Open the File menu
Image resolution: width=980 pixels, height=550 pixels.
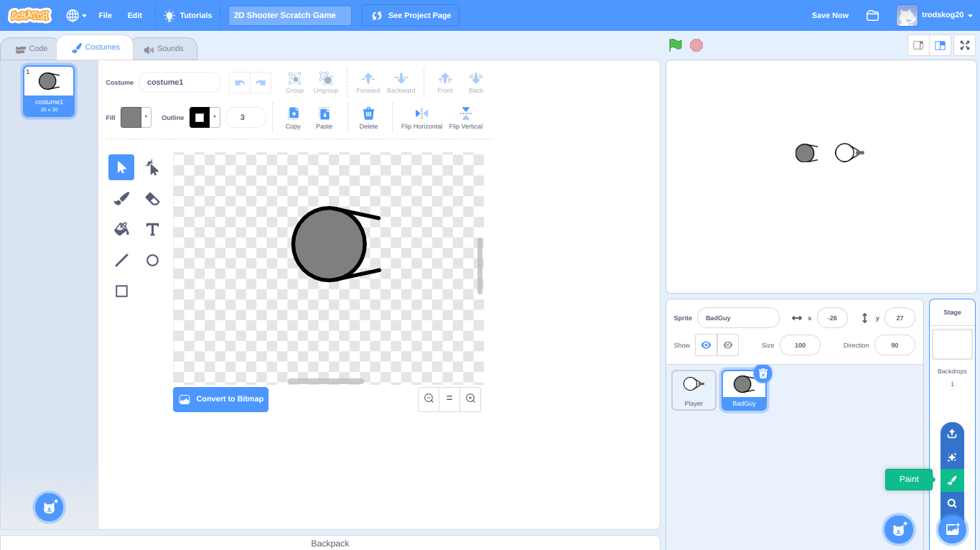coord(105,14)
